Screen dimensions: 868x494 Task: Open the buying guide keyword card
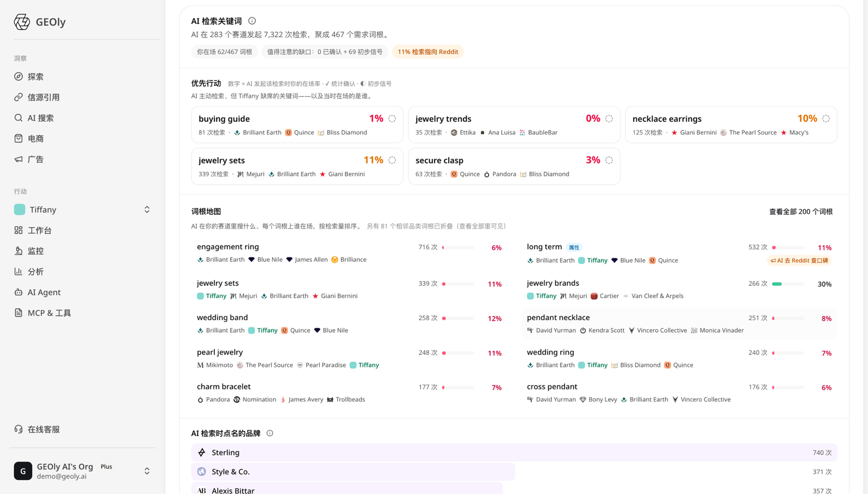297,125
